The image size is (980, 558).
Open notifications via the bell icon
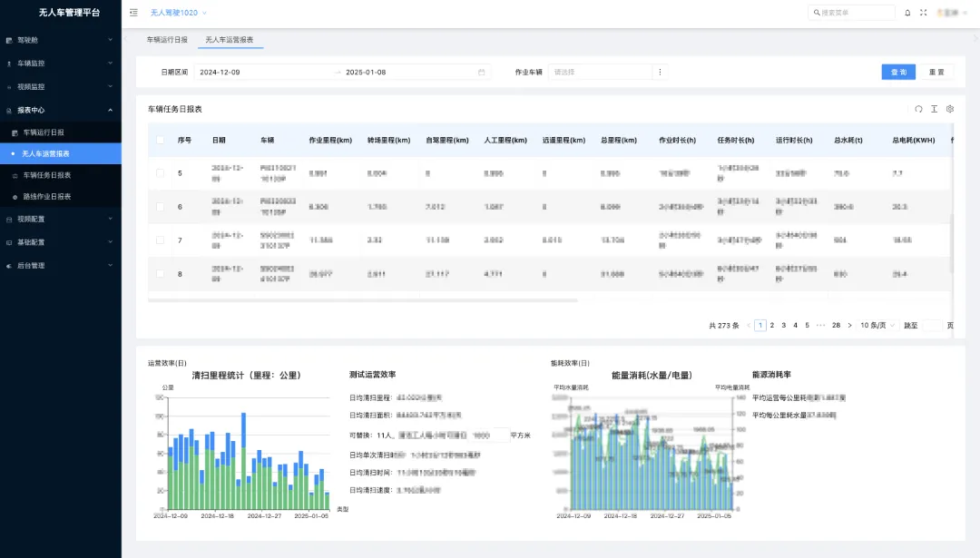click(x=907, y=13)
